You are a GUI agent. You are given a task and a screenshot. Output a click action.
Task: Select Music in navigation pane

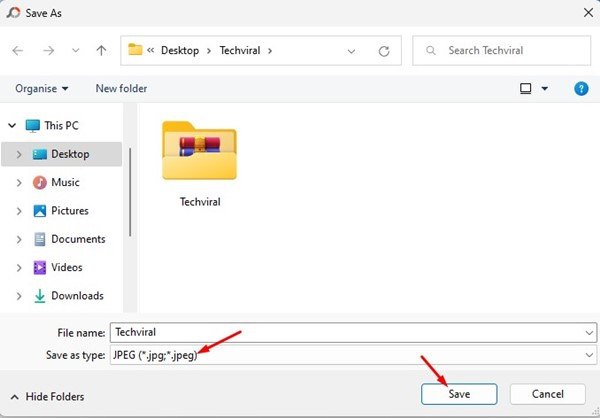65,183
